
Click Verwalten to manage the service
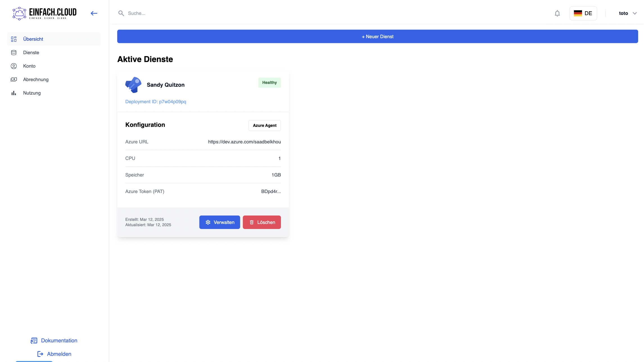219,222
